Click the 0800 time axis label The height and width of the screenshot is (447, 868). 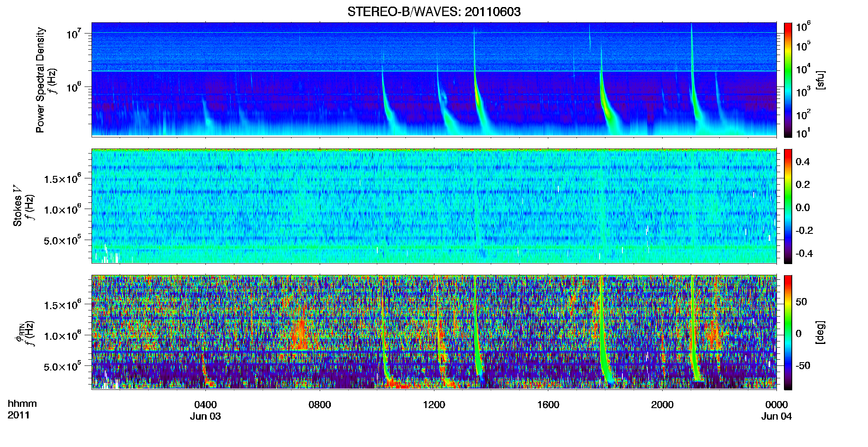coord(320,404)
